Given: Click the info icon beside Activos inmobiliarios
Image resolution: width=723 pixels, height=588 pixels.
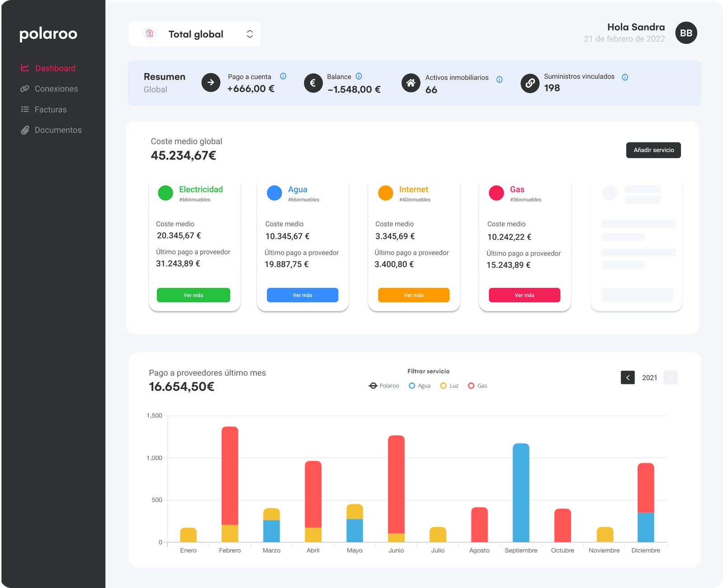Looking at the screenshot, I should coord(499,80).
